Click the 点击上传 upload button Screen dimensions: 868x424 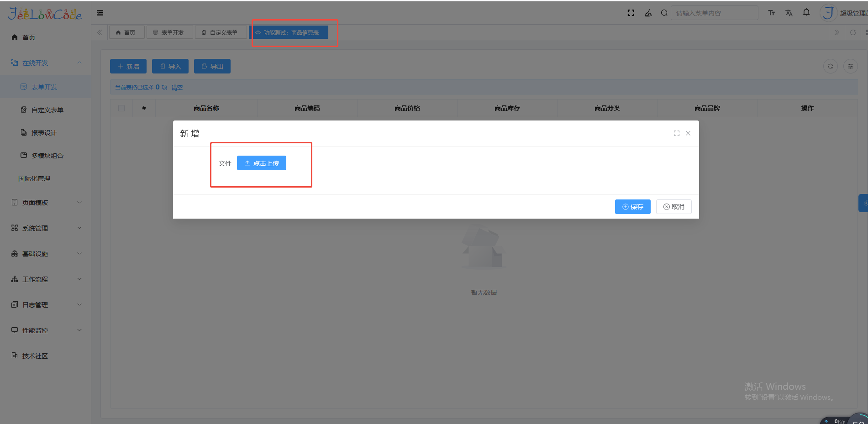(261, 163)
